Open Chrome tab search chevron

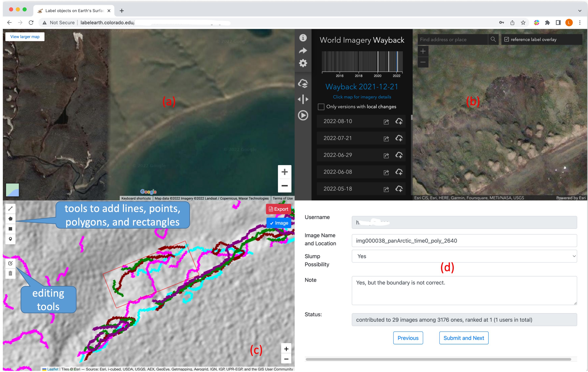point(580,11)
